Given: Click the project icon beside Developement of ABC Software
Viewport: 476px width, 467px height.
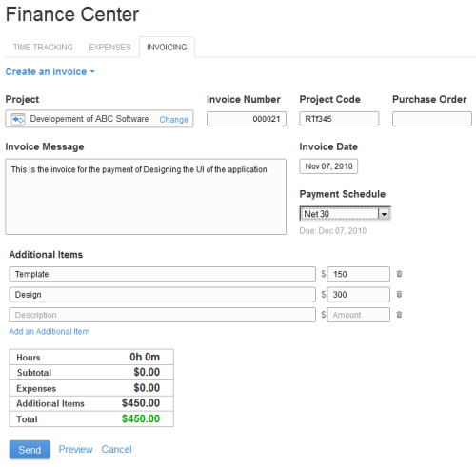Looking at the screenshot, I should [18, 119].
